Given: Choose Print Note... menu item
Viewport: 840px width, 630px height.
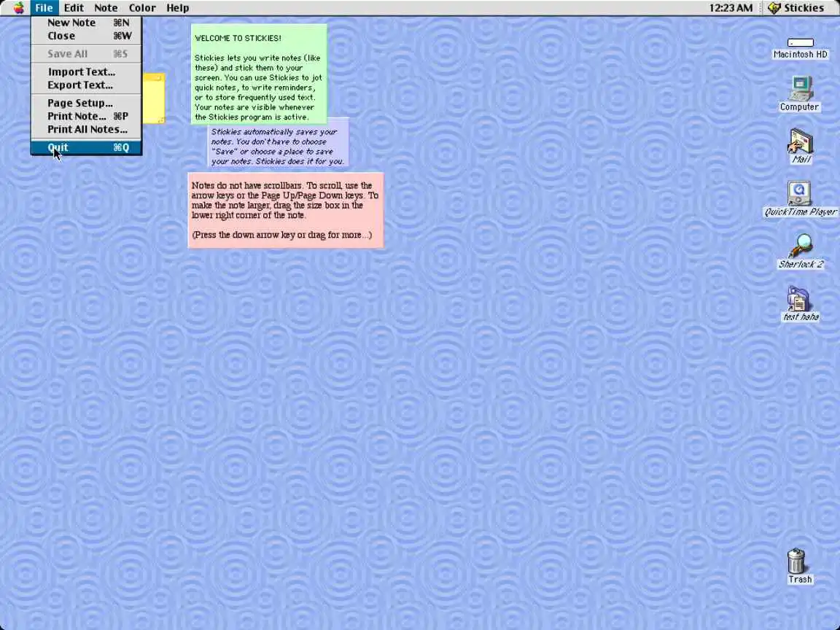Looking at the screenshot, I should [86, 116].
